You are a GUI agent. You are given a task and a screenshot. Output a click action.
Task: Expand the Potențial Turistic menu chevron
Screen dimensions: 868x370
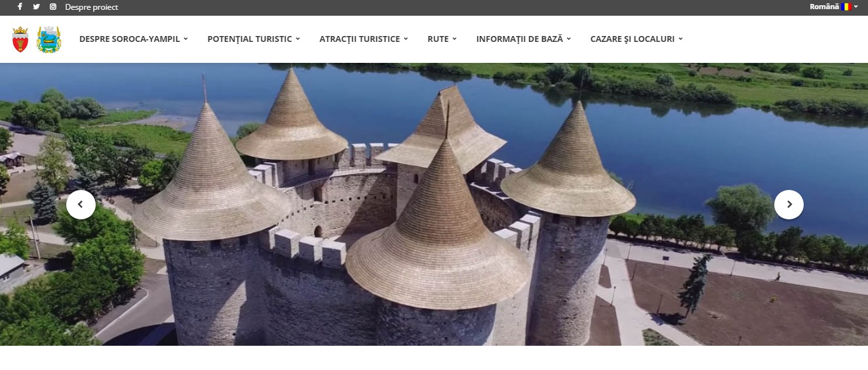(x=298, y=39)
